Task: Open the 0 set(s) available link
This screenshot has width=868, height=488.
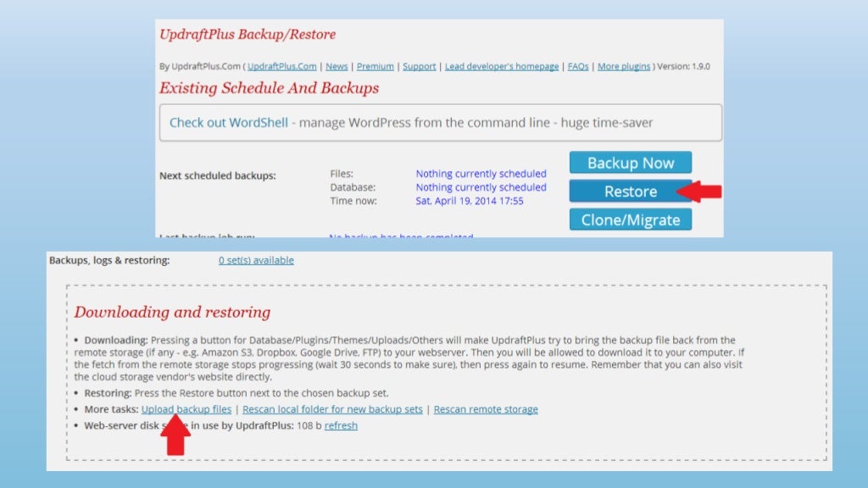Action: click(256, 260)
